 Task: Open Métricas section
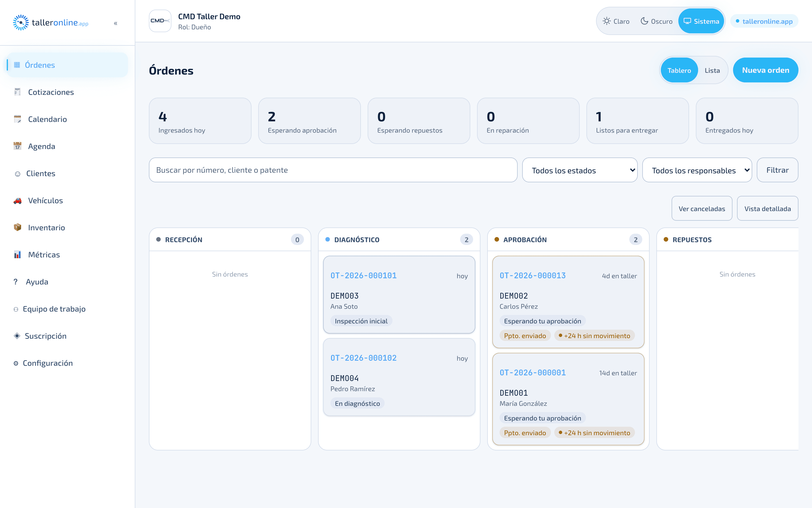tap(67, 255)
